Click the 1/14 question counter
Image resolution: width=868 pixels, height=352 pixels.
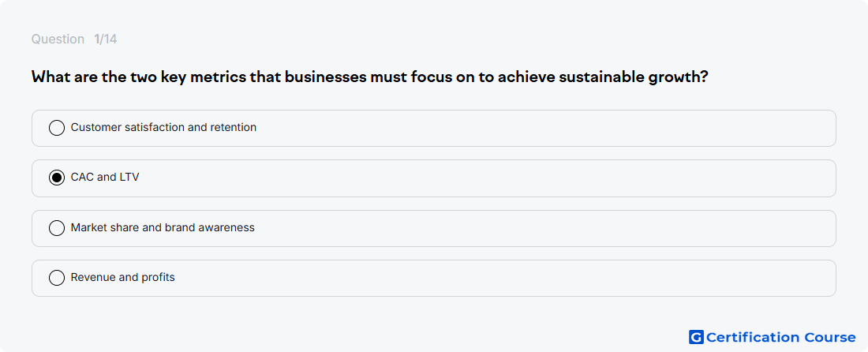[105, 39]
